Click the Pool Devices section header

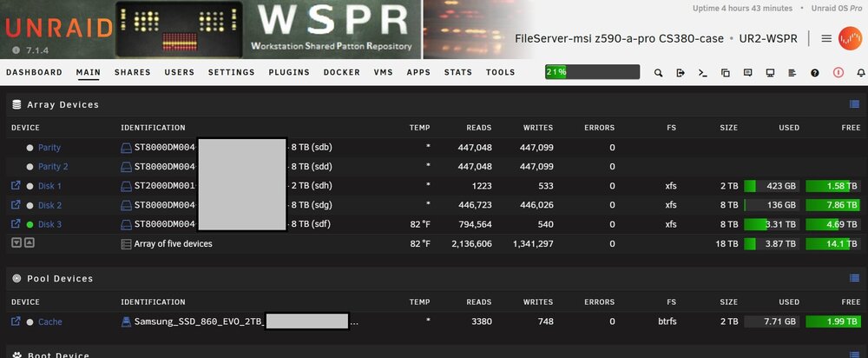60,278
